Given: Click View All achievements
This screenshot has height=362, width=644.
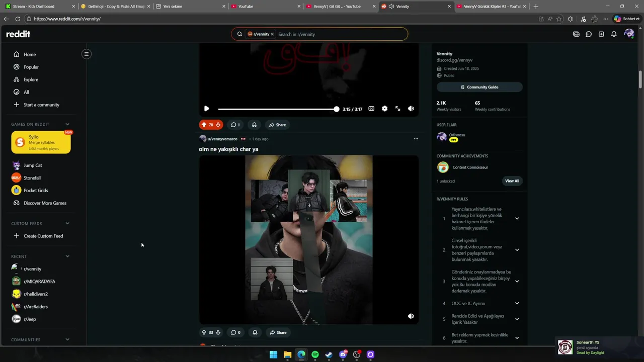Looking at the screenshot, I should coord(512,181).
